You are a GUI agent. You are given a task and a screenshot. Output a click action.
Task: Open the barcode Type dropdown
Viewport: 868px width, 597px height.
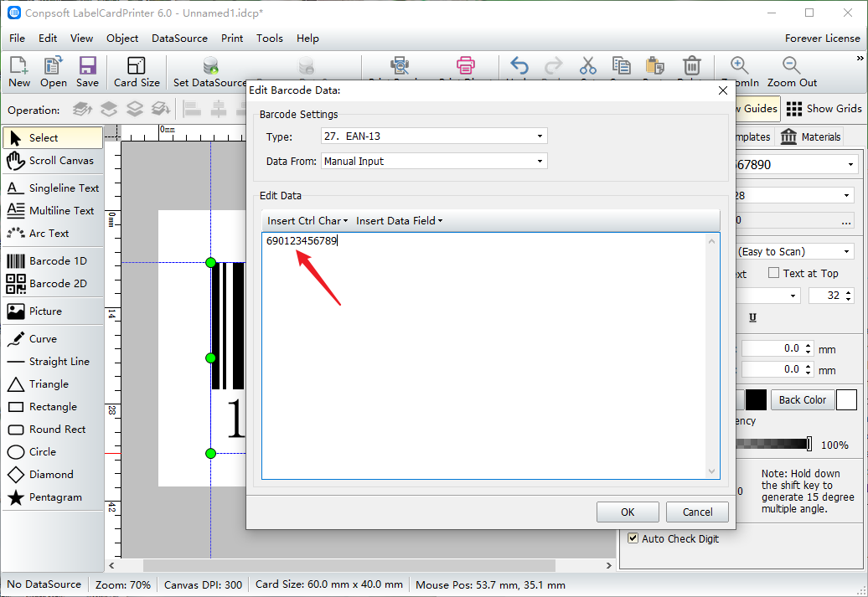434,136
